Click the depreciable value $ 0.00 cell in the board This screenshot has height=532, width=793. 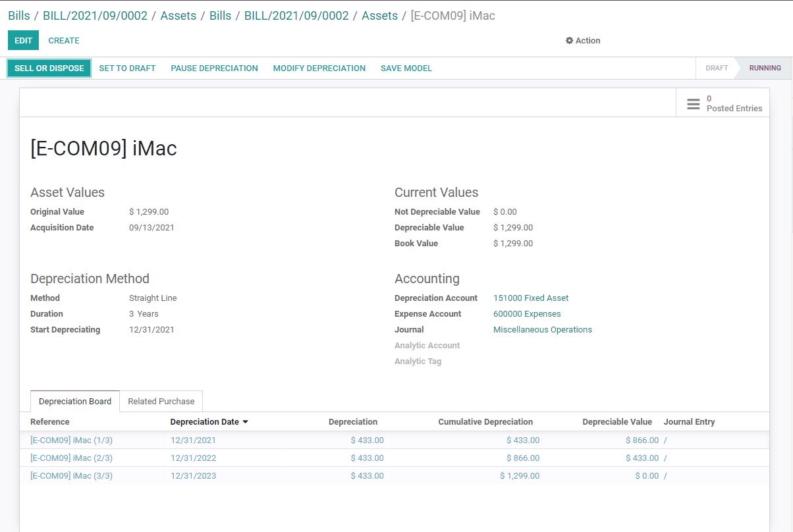(647, 476)
